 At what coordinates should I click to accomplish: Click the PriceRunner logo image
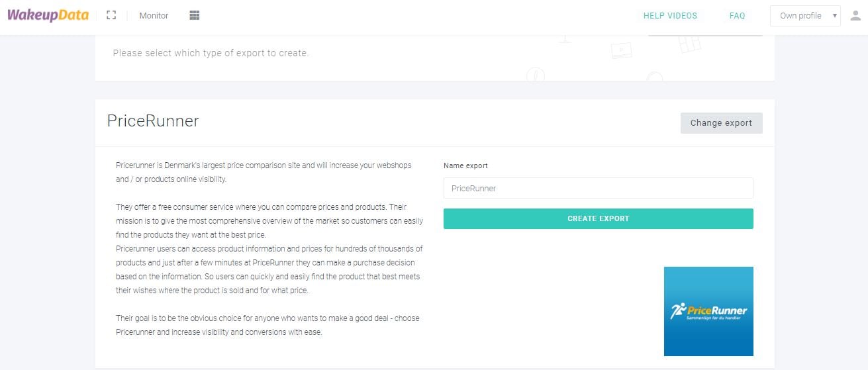708,311
